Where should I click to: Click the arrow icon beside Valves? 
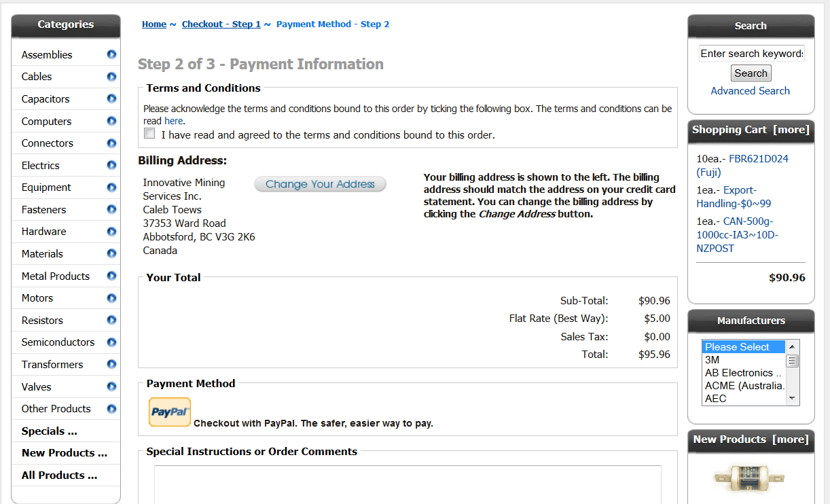tap(111, 386)
